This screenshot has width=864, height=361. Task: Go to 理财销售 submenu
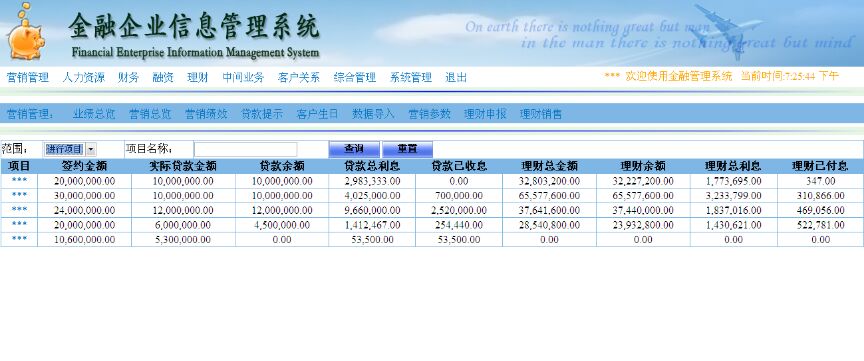[x=541, y=114]
